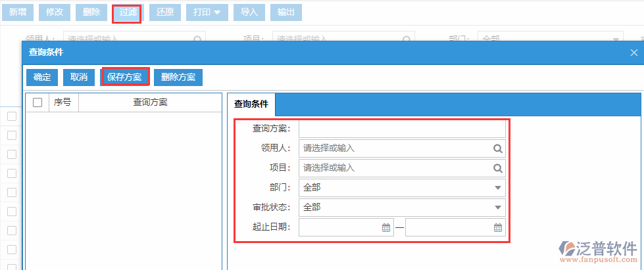Click the 取消 button
The height and width of the screenshot is (270, 644).
pos(79,77)
